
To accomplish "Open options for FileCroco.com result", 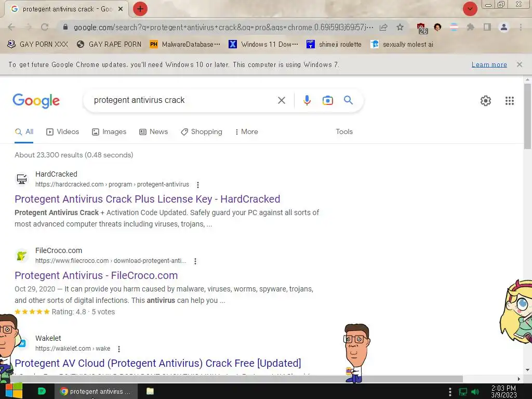I will pos(195,261).
